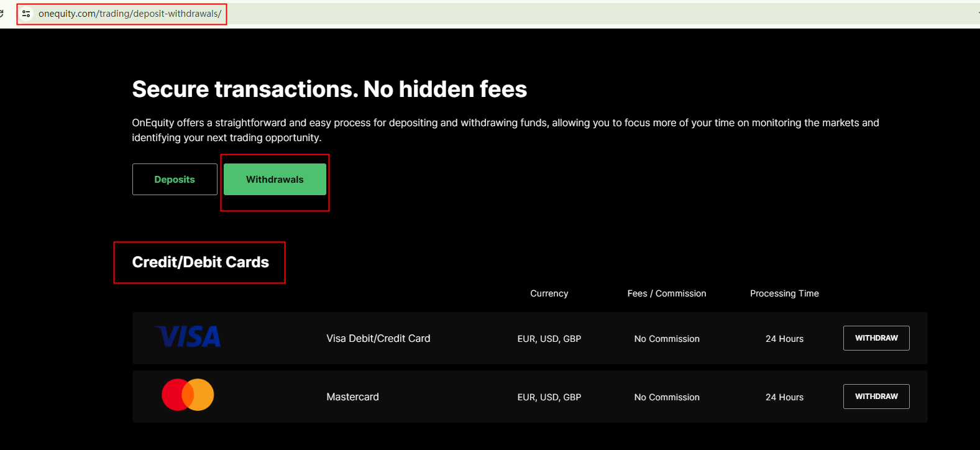Click 'No Commission' in the Visa row
This screenshot has width=980, height=450.
click(x=667, y=339)
